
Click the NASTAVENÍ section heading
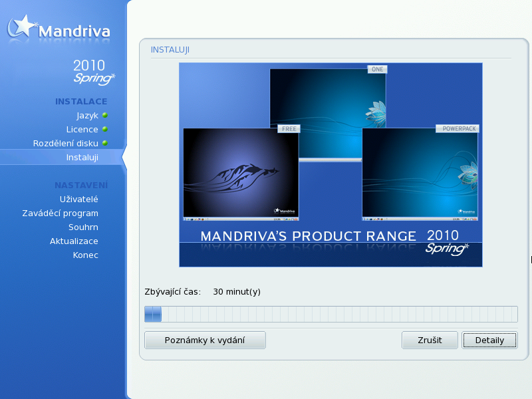point(81,185)
